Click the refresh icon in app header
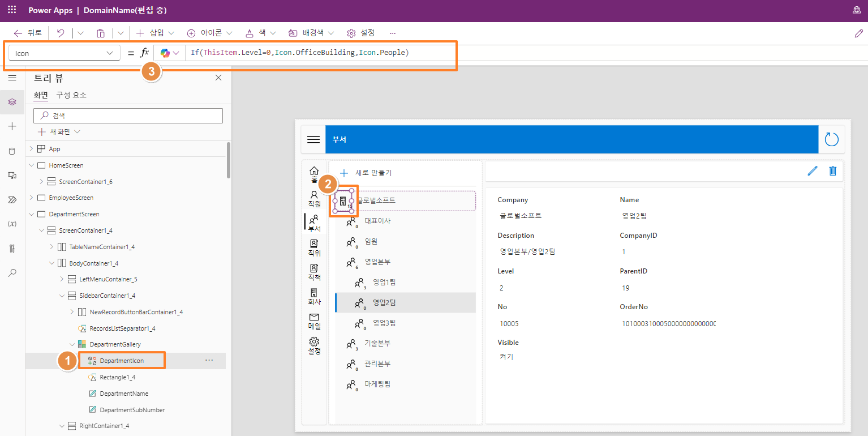 click(831, 139)
